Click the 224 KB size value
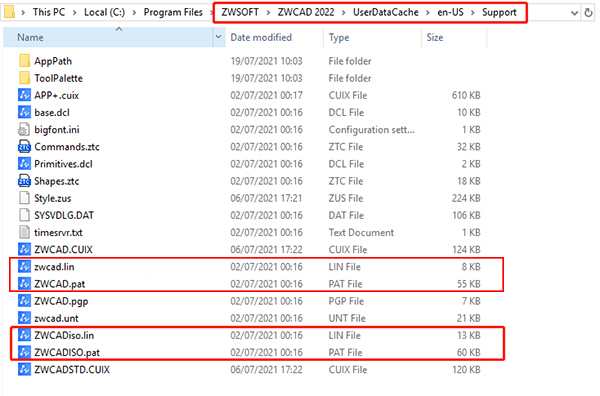600x396 pixels. [466, 198]
